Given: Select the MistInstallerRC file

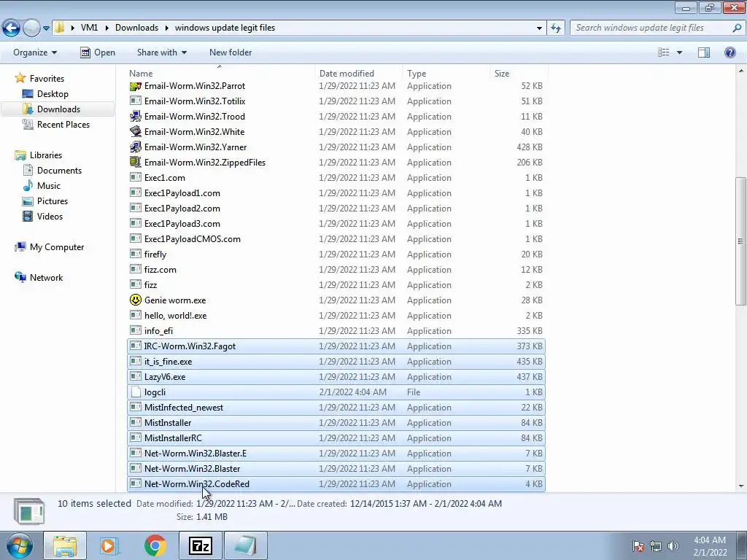Looking at the screenshot, I should [x=336, y=438].
